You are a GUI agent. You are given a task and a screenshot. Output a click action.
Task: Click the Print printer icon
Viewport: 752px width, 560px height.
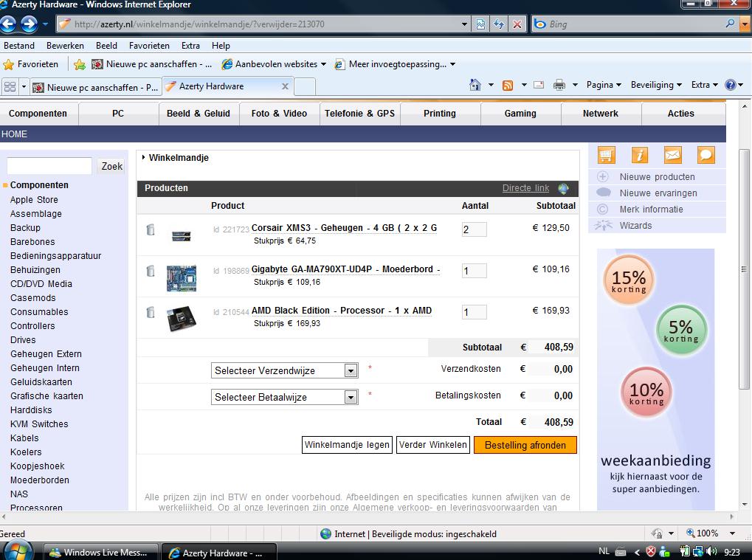click(559, 86)
